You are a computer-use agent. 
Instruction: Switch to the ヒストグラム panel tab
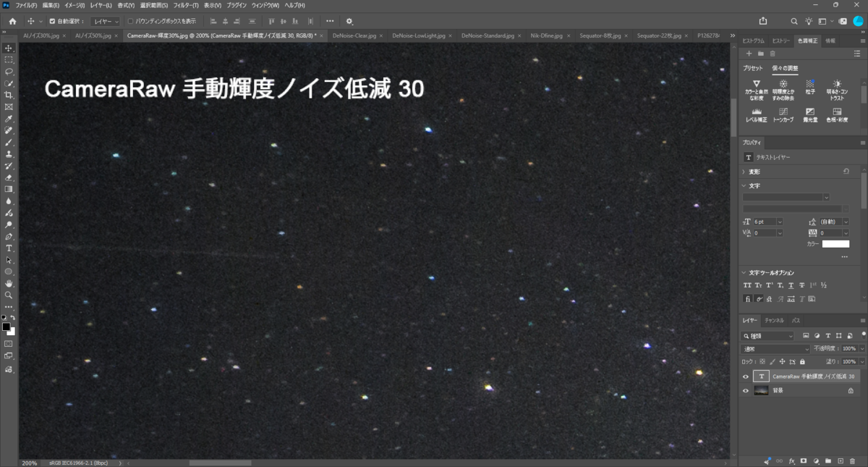pos(753,41)
